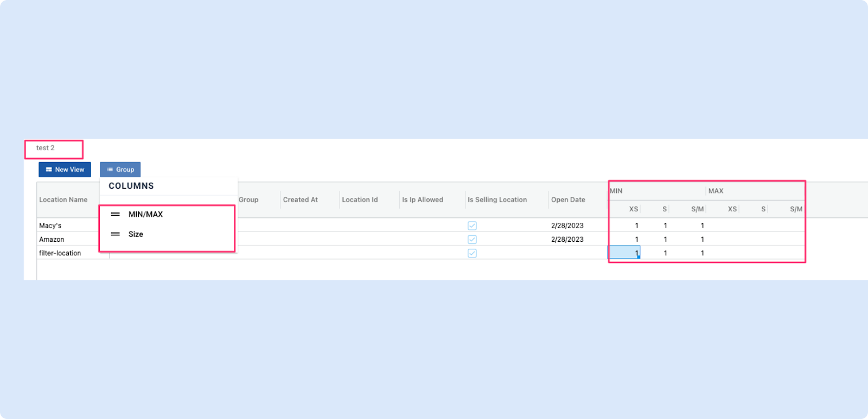
Task: Select the filter-location row name
Action: (x=60, y=253)
